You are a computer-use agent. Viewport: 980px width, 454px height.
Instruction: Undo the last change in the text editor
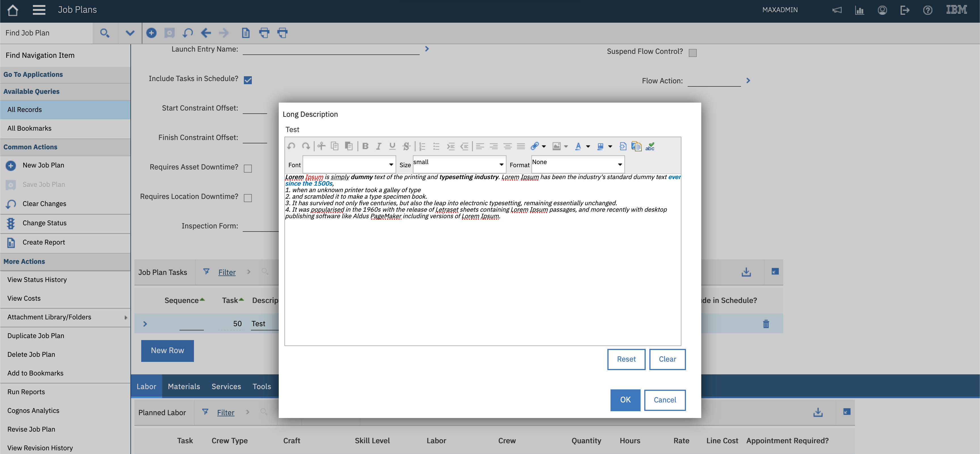[x=292, y=146]
